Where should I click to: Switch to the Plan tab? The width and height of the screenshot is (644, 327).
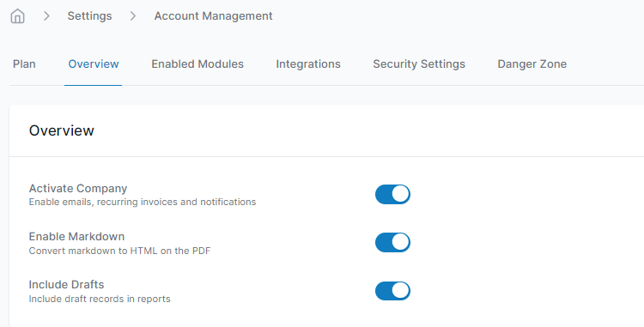tap(24, 64)
